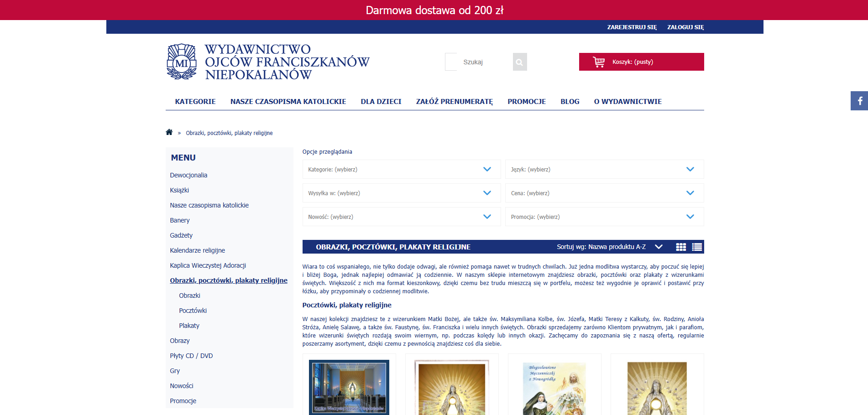
Task: Click the ZALOGUJ SIĘ link
Action: click(685, 27)
